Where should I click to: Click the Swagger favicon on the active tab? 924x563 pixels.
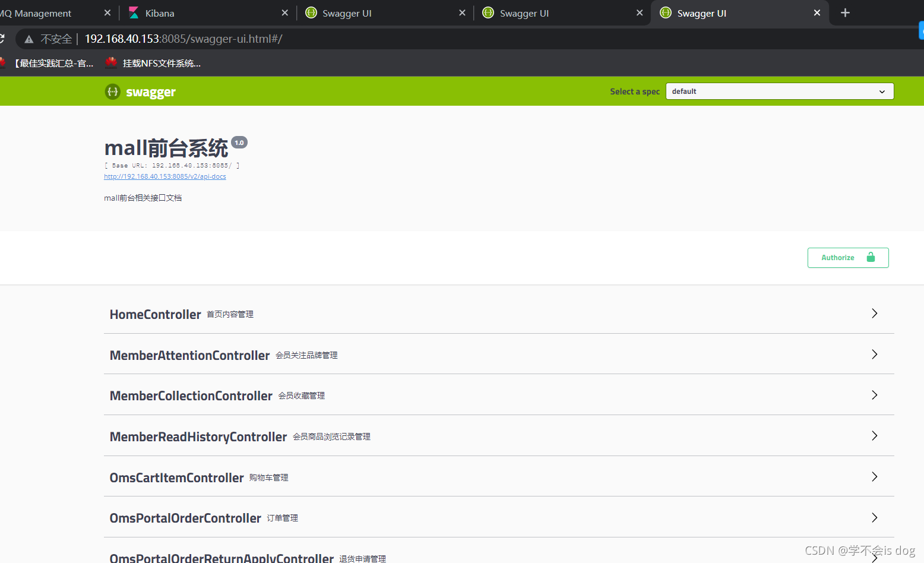[665, 12]
